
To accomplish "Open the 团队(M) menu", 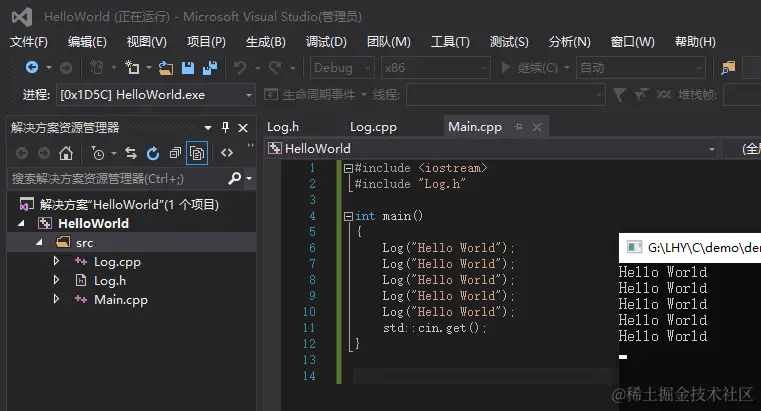I will click(x=389, y=42).
